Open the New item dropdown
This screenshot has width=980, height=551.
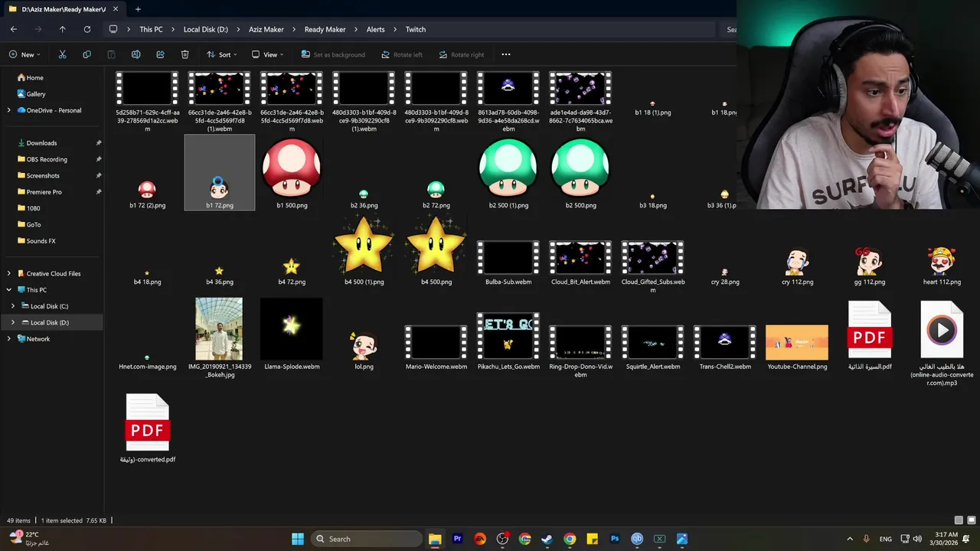[24, 54]
